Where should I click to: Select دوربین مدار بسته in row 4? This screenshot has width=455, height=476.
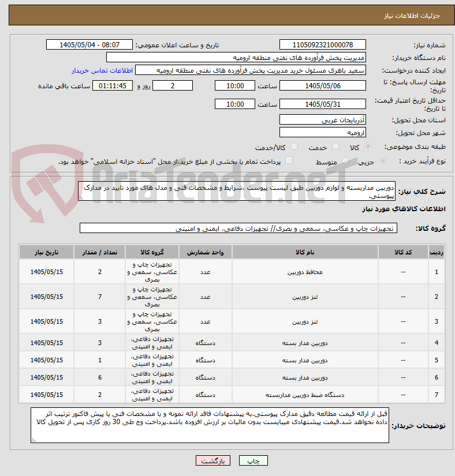(x=305, y=343)
